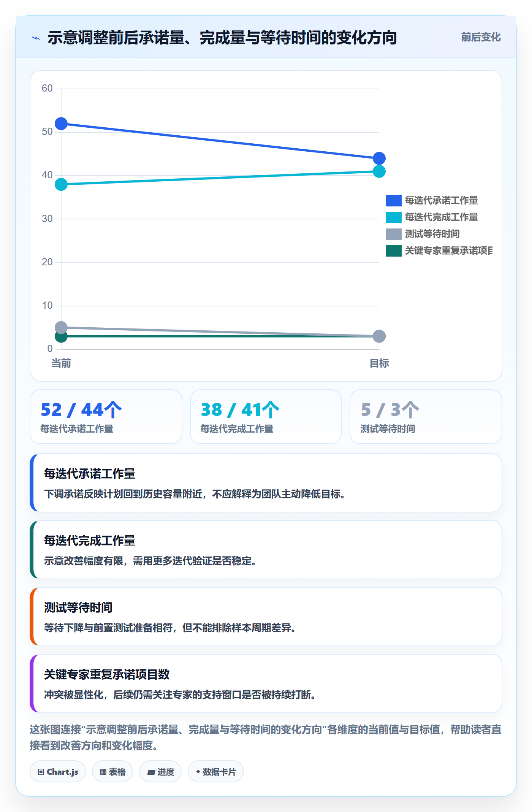Viewport: 532px width, 812px height.
Task: Open the 52 / 44个 stat card
Action: [106, 416]
